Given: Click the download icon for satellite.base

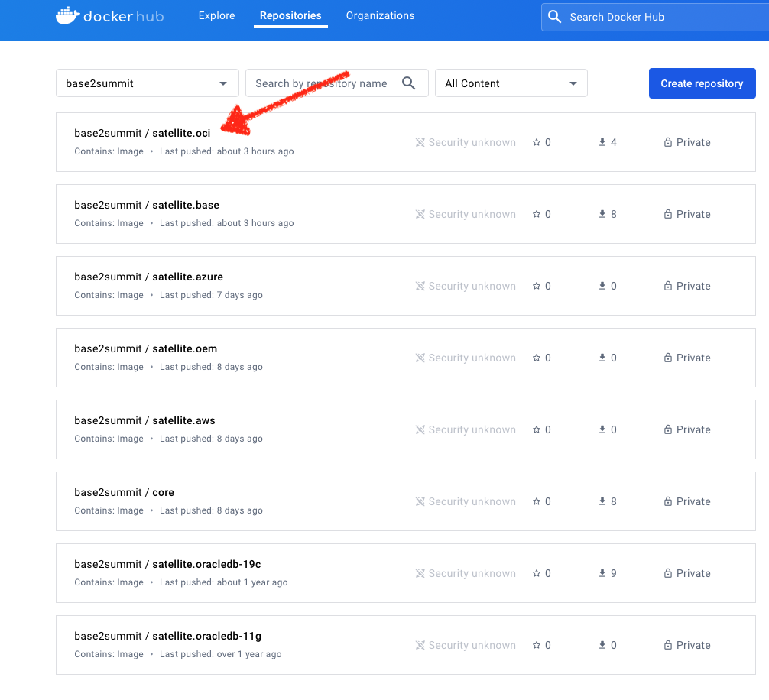Looking at the screenshot, I should (x=602, y=214).
